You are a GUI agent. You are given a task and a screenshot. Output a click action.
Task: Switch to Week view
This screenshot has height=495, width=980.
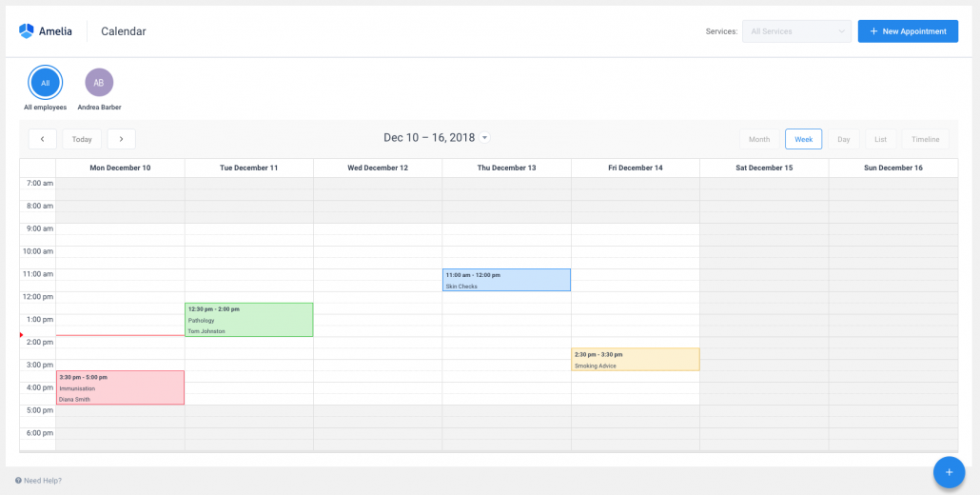click(x=803, y=139)
